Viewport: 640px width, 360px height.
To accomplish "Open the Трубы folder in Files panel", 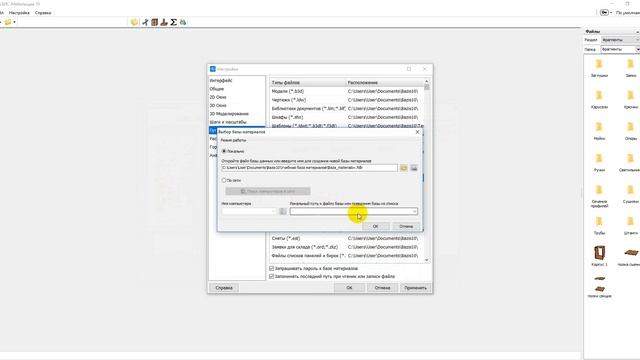I will (599, 226).
